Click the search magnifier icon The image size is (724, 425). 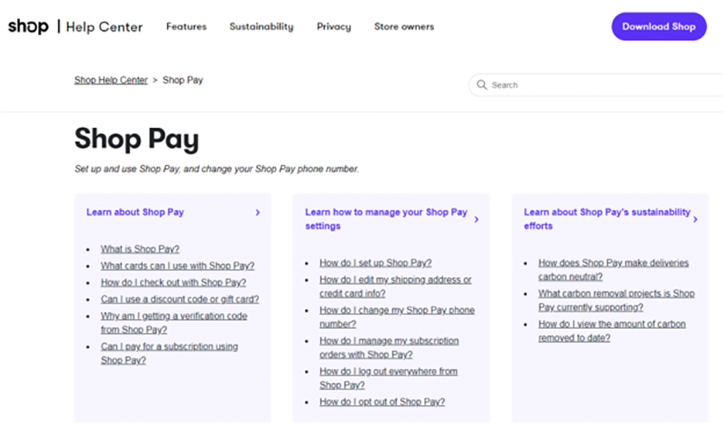coord(482,85)
